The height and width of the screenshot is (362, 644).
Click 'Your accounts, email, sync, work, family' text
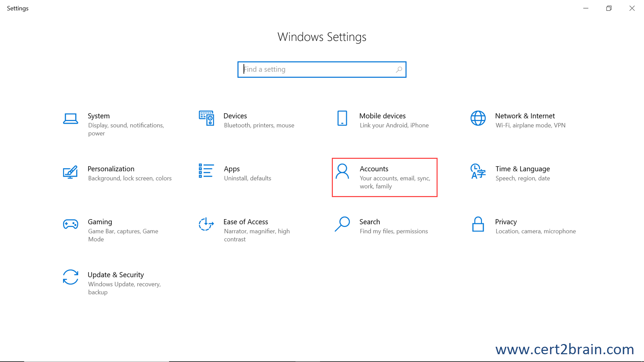(395, 182)
